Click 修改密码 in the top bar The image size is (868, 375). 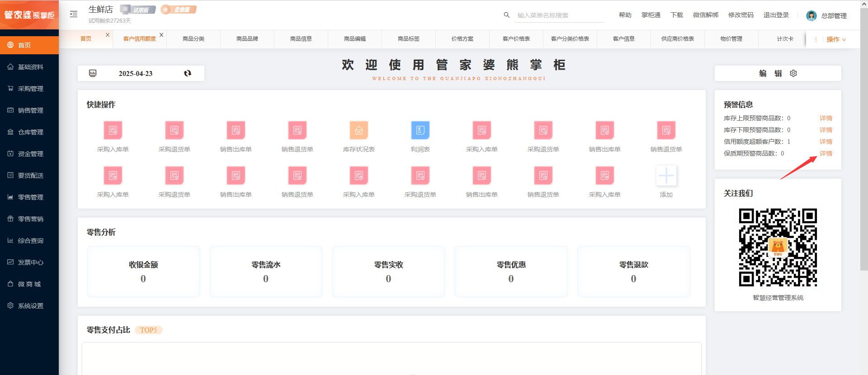tap(741, 15)
